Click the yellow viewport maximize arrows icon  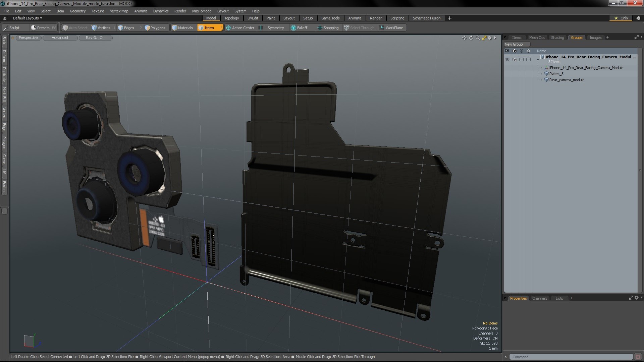[x=484, y=38]
